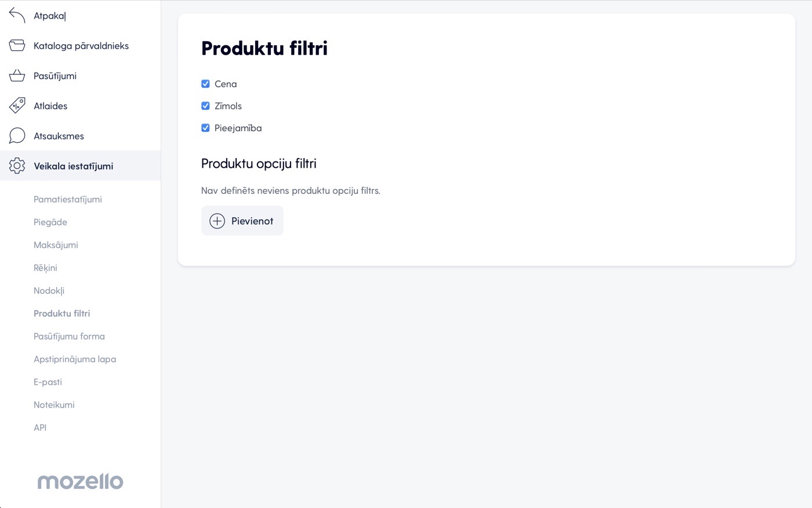Click the mozello logo
Viewport: 812px width, 508px height.
coord(81,481)
